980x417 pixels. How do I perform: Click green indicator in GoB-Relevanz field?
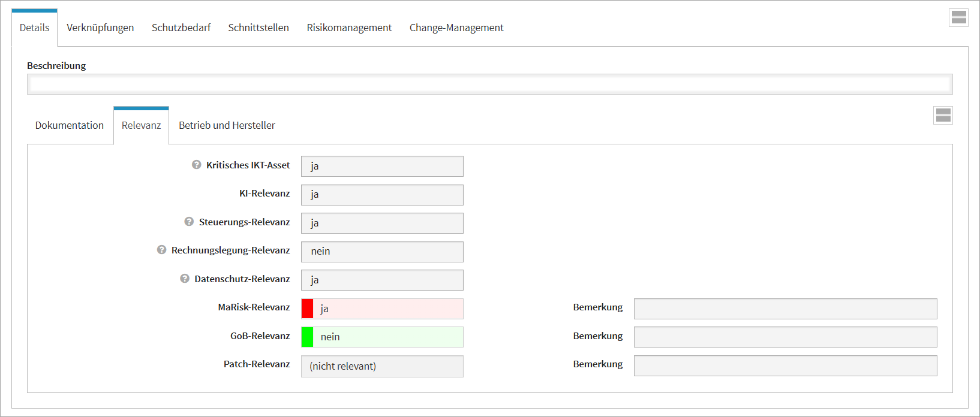tap(307, 337)
